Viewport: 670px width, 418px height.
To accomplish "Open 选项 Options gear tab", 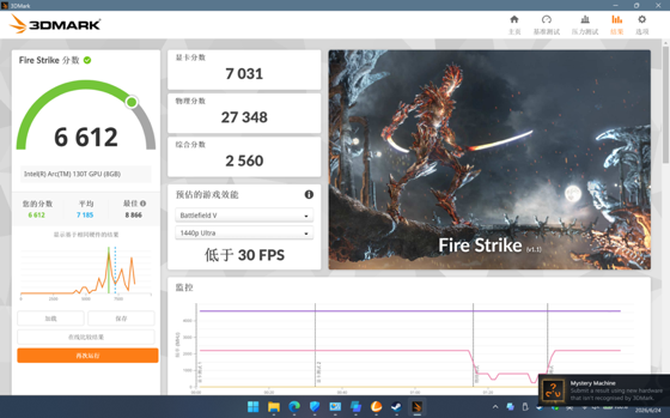I will click(642, 25).
